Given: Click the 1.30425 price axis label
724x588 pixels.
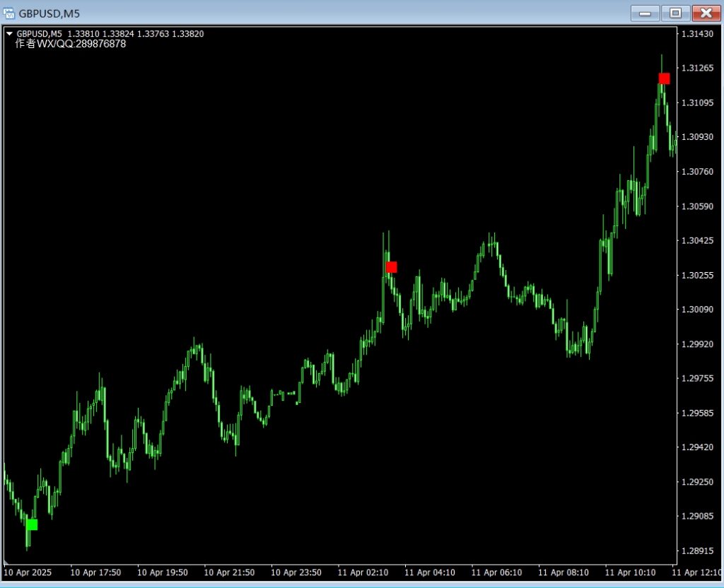Looking at the screenshot, I should (x=696, y=241).
